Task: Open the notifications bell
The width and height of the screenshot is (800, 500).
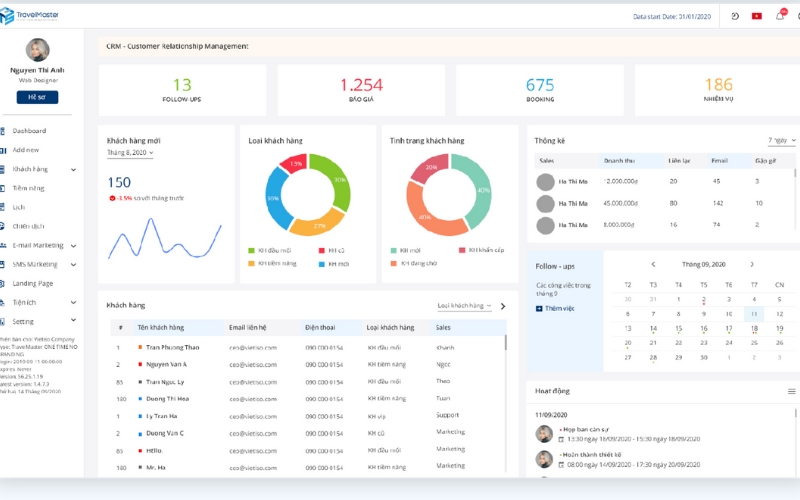Action: 780,16
